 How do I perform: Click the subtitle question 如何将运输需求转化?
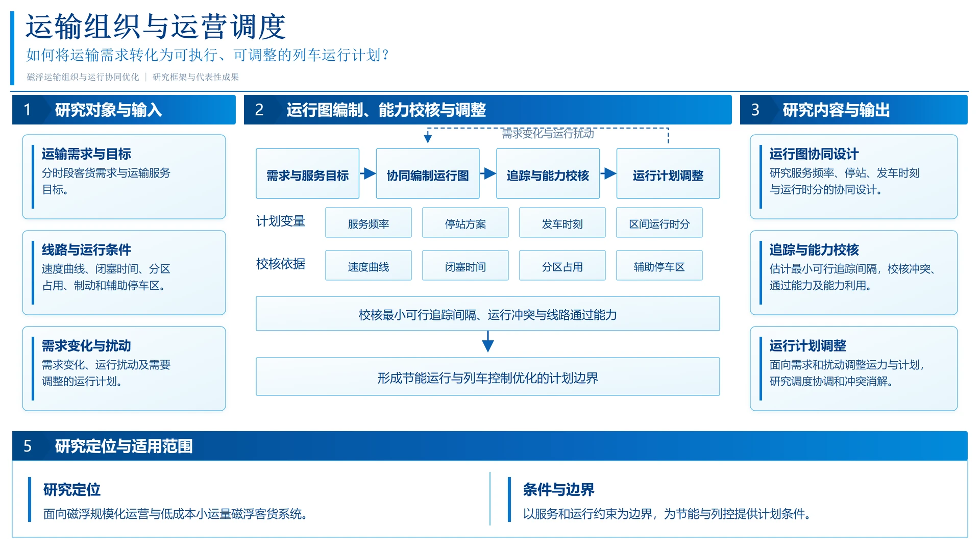click(x=208, y=55)
